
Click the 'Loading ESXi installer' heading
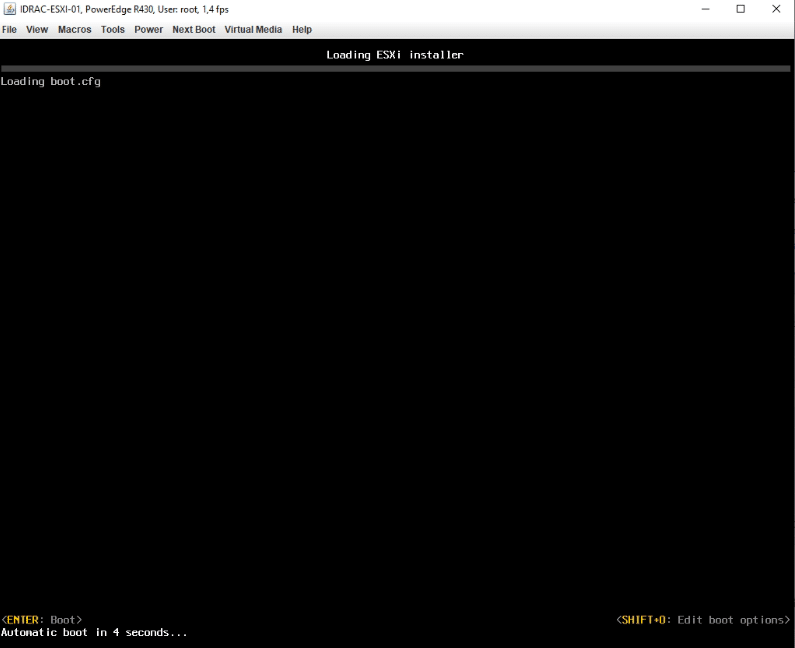click(395, 55)
